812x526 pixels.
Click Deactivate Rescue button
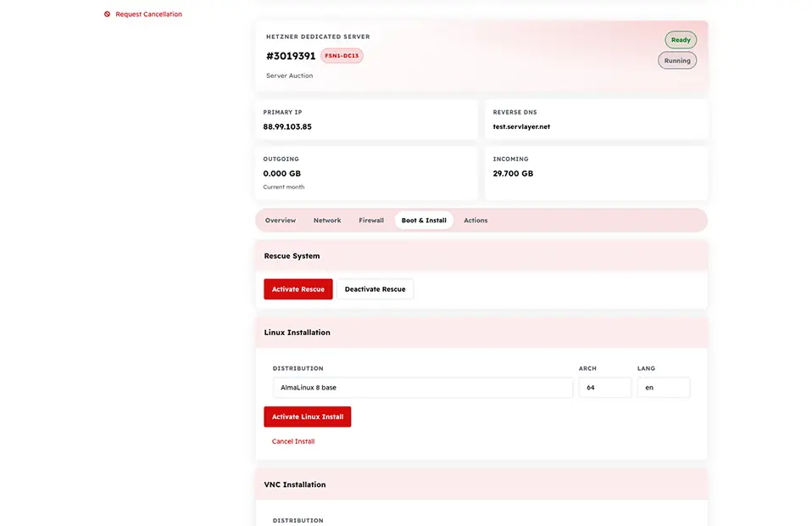coord(375,289)
